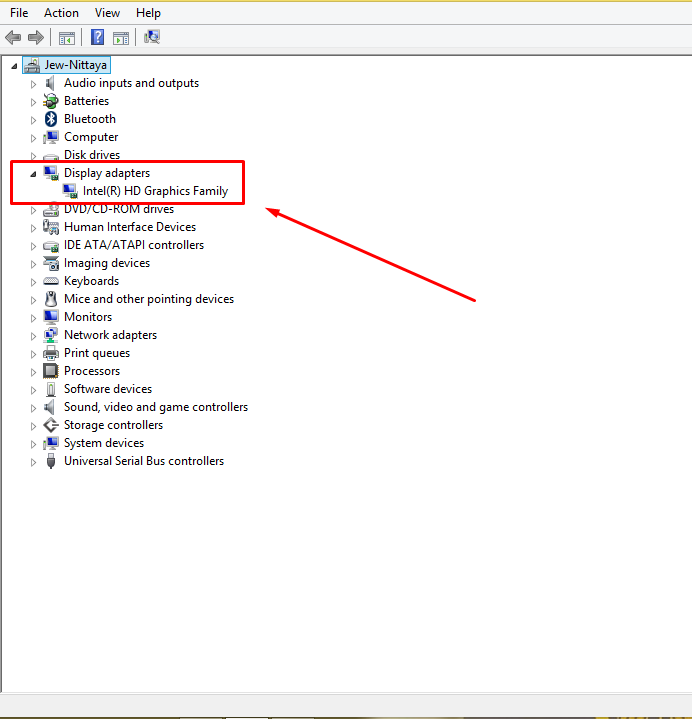Collapse the Jew-Nittaya root node
The image size is (692, 719).
pos(15,66)
